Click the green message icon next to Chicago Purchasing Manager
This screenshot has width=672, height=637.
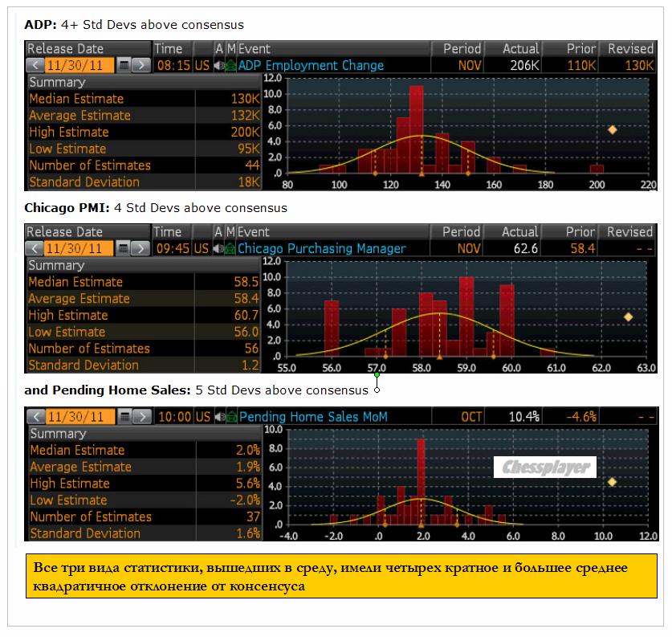click(230, 248)
